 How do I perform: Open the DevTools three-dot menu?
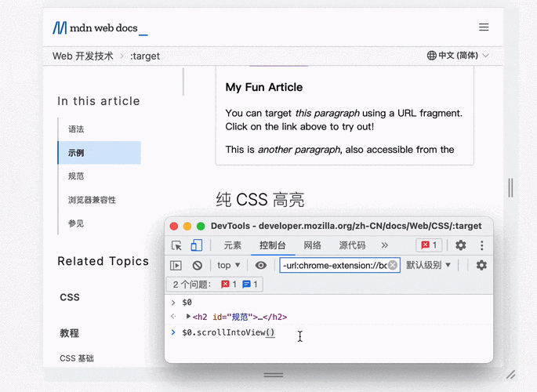click(x=482, y=245)
